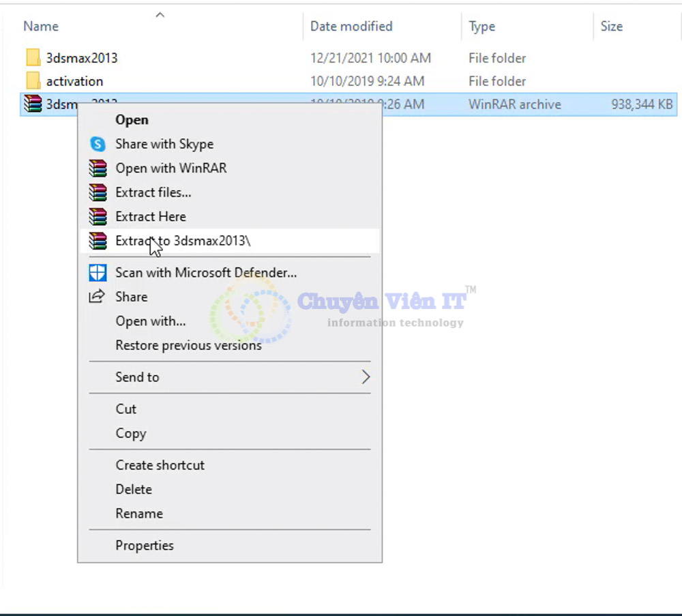Sort by the Name column header
The height and width of the screenshot is (616, 682).
(41, 27)
